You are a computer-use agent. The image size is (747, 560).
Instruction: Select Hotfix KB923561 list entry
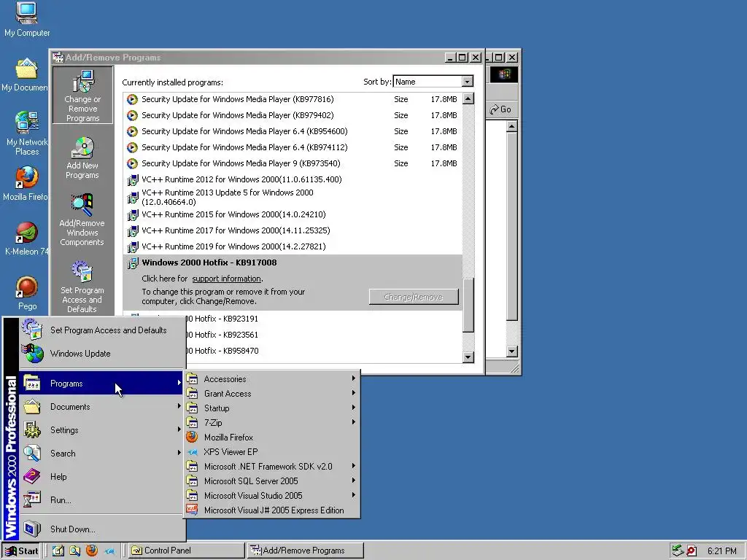click(324, 335)
